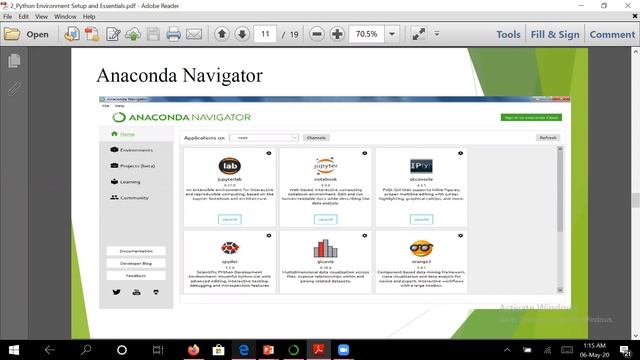Click the Save floppy disk icon
The width and height of the screenshot is (640, 360).
[x=153, y=34]
